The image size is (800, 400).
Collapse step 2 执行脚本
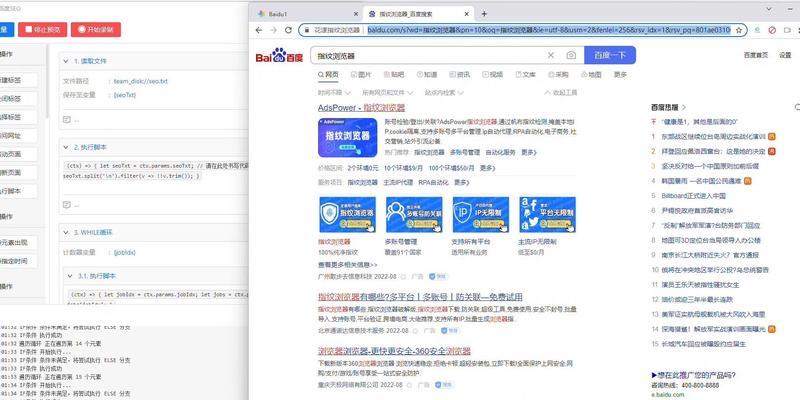pos(66,147)
